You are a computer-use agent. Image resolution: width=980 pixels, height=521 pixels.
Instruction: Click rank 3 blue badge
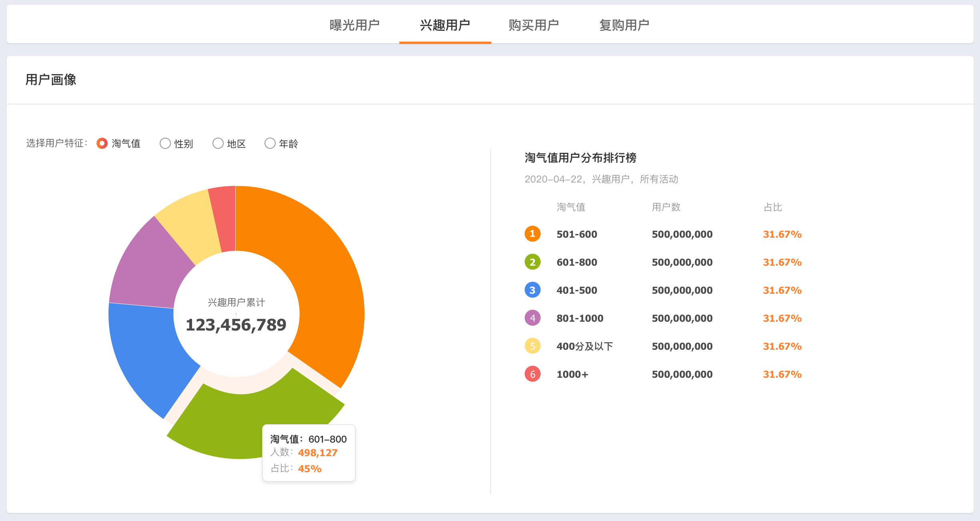click(533, 290)
